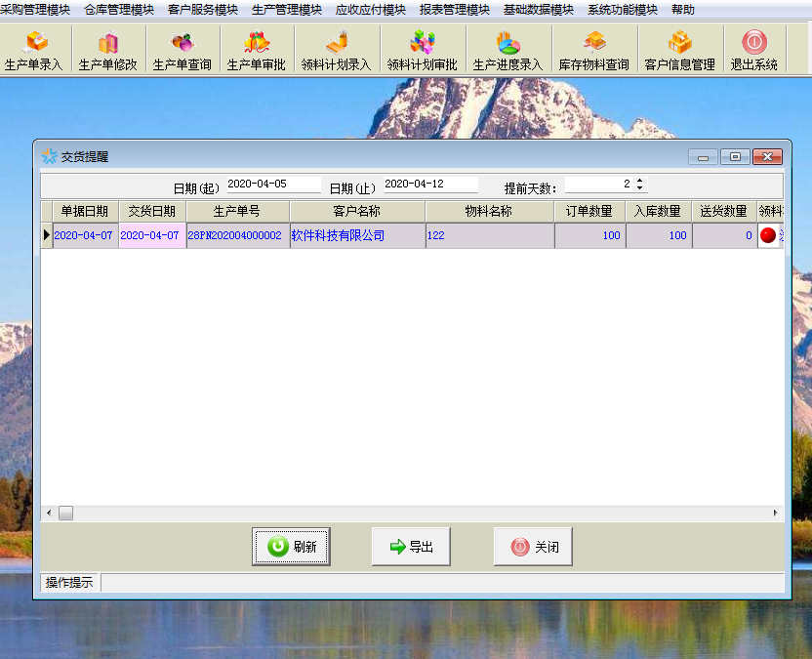This screenshot has width=812, height=659.
Task: Click the 操作提示 status label
Action: [x=69, y=582]
